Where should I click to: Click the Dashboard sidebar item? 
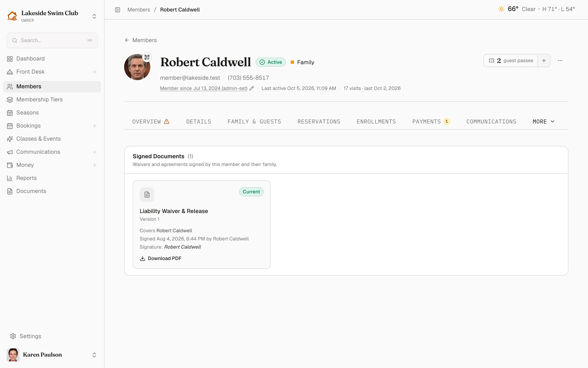(x=52, y=59)
